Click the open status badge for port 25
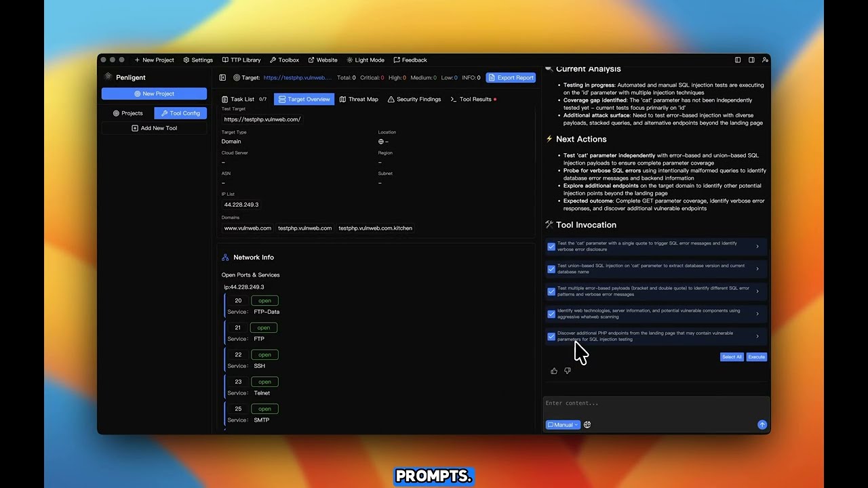The image size is (868, 488). point(264,409)
